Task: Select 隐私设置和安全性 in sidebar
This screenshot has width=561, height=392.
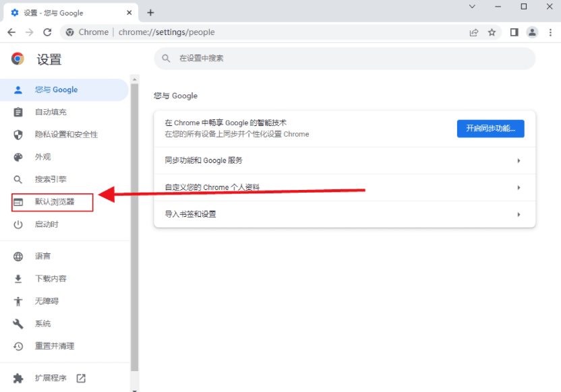Action: [65, 135]
